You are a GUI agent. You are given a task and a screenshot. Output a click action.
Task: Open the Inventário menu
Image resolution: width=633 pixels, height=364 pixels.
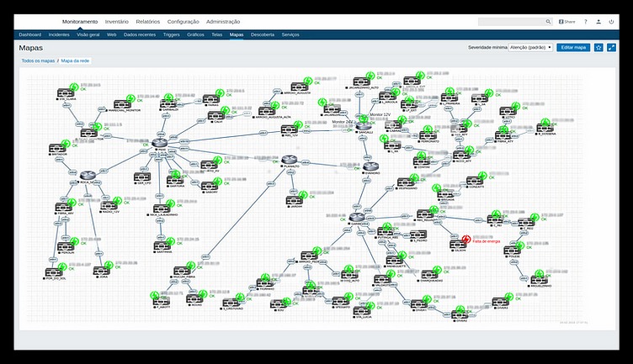(x=117, y=22)
